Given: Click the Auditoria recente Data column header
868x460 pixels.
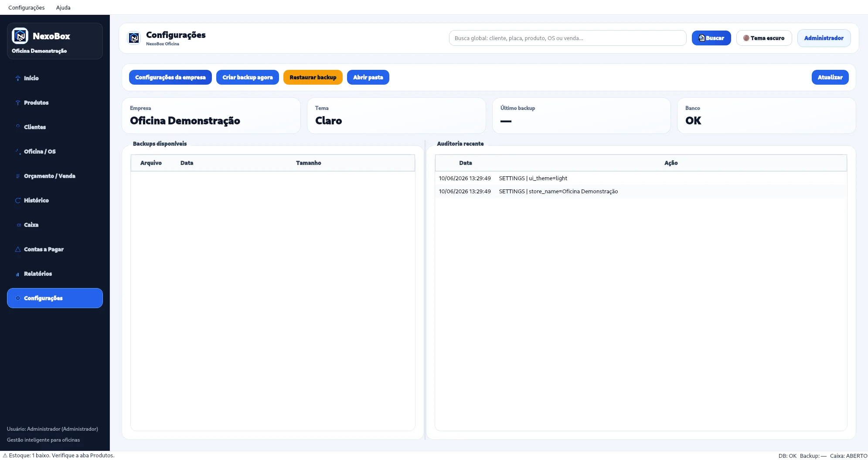Looking at the screenshot, I should 466,163.
